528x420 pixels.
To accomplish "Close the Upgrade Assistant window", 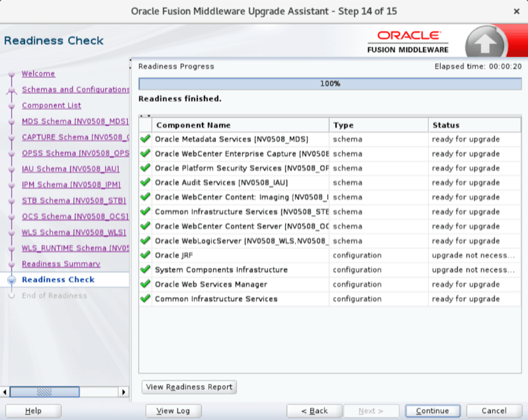I will click(x=517, y=11).
